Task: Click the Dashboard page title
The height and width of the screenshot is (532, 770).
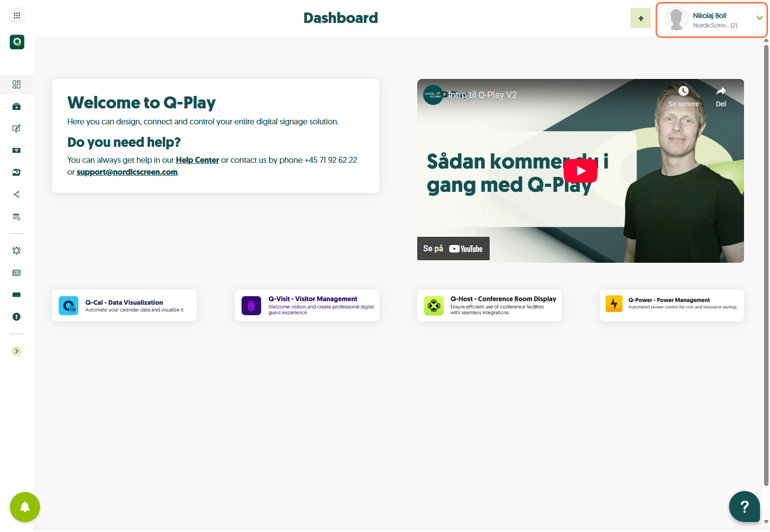Action: [x=341, y=18]
